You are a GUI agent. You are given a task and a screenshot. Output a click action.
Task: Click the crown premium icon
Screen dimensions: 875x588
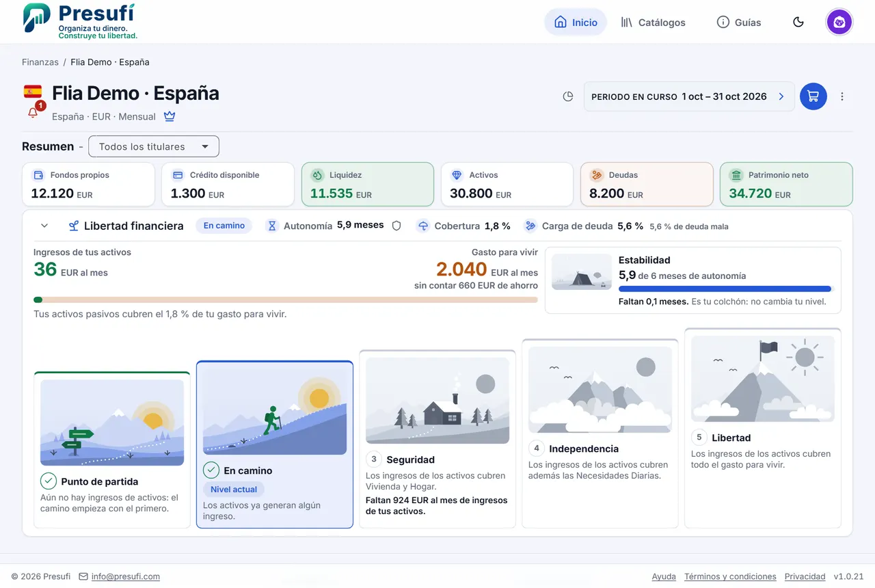tap(170, 116)
